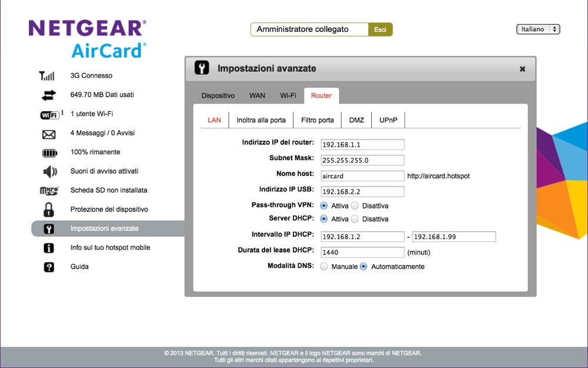
Task: Select the Router tab
Action: click(322, 96)
